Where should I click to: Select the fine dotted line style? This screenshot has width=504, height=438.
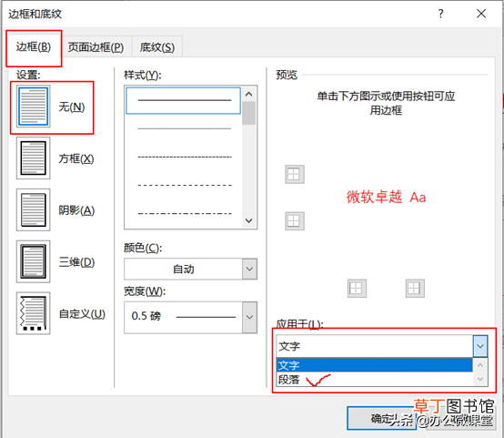pos(184,128)
